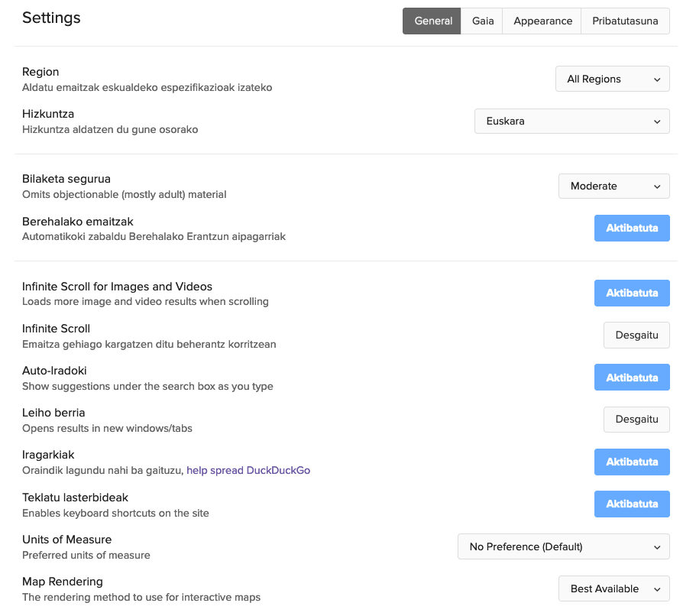696x616 pixels.
Task: Select the General settings tab
Action: click(432, 21)
